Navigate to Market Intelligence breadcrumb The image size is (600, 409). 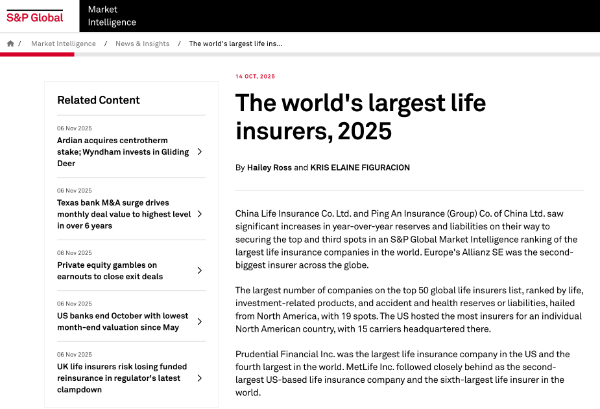tap(64, 44)
